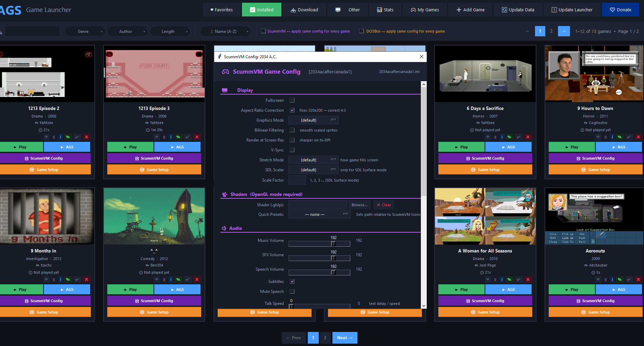The image size is (644, 346).
Task: Click the info icon on 6 Days a Sacrifice card
Action: [502, 137]
